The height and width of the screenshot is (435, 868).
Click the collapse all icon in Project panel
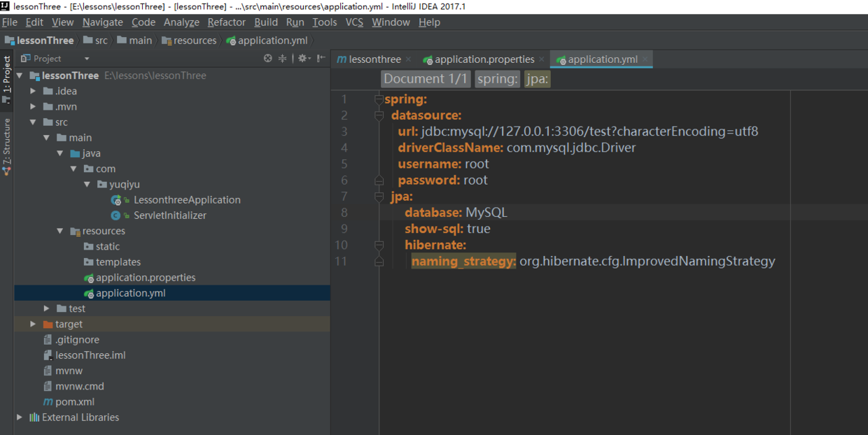(283, 59)
